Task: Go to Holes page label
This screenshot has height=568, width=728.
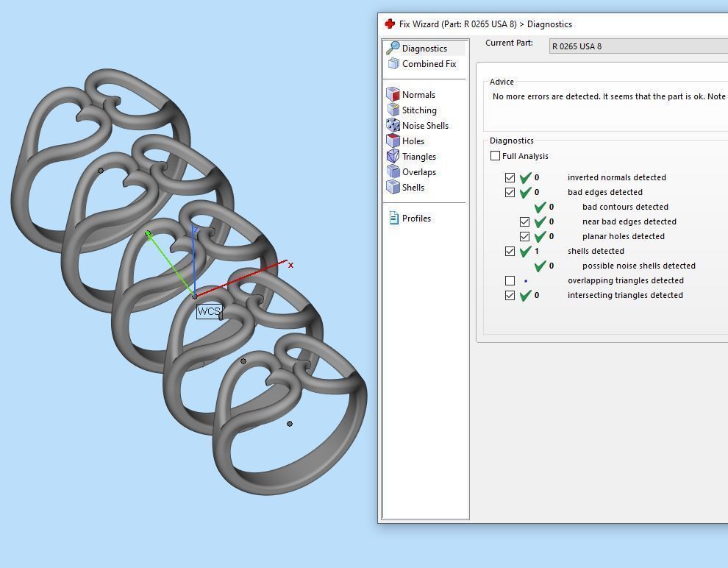Action: coord(413,141)
